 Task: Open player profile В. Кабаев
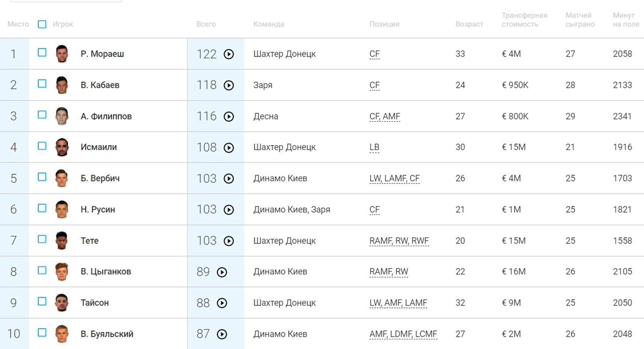pyautogui.click(x=100, y=85)
